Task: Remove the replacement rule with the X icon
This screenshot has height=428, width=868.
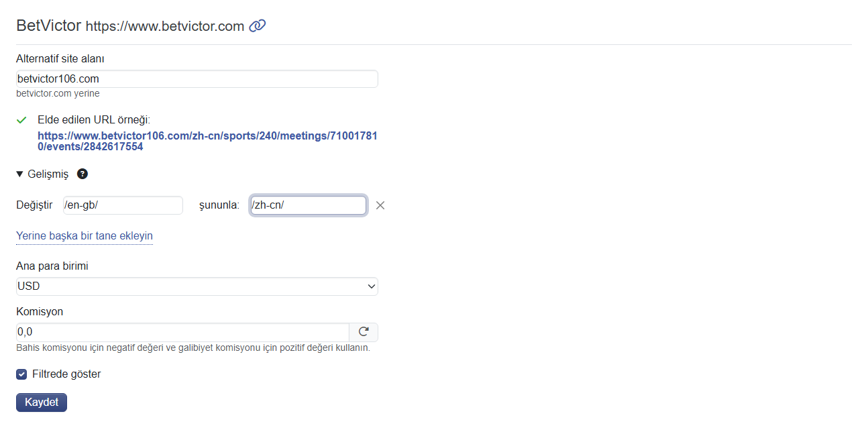Action: click(380, 205)
